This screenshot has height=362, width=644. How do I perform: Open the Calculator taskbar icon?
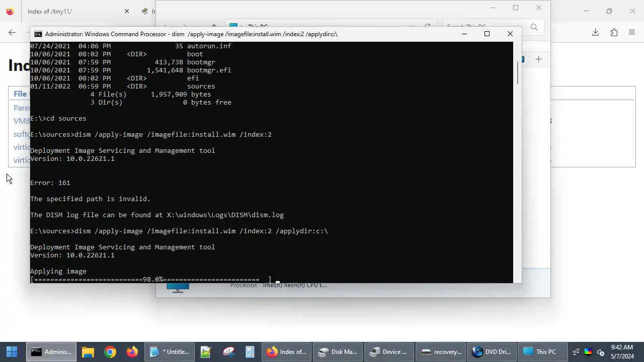(250, 352)
